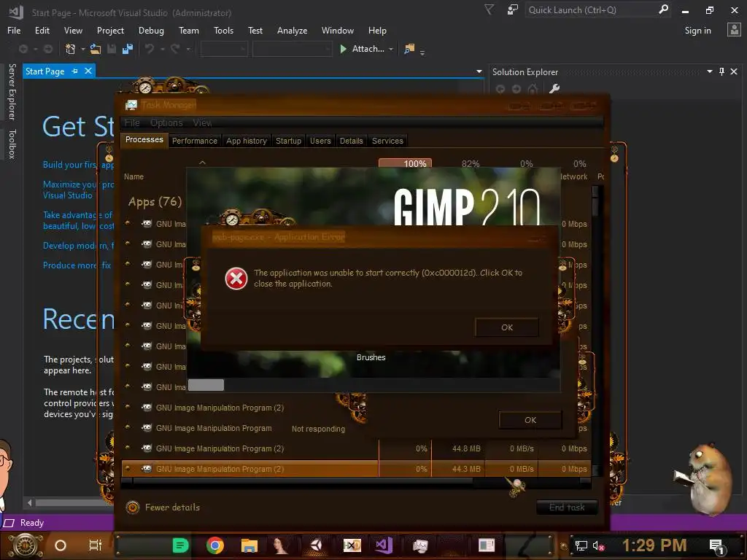
Task: Open the Send Feedback icon in title bar
Action: click(513, 9)
